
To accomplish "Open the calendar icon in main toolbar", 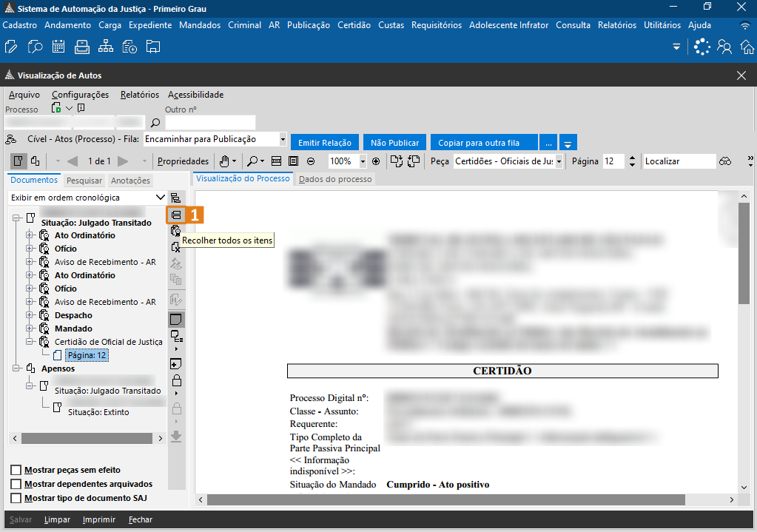I will [58, 47].
